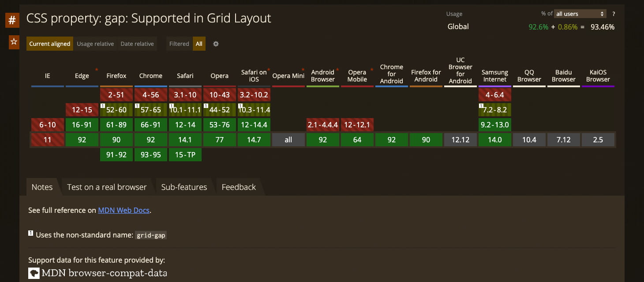Enable the Filtered browser view
644x282 pixels.
[x=179, y=44]
